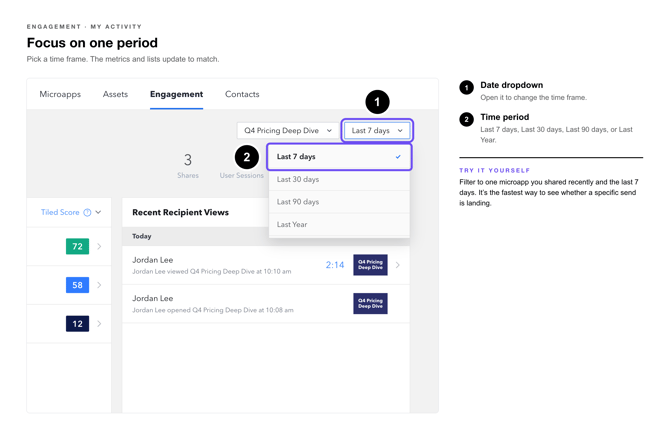Open Q4 Pricing thumbnail in opened row

click(370, 303)
